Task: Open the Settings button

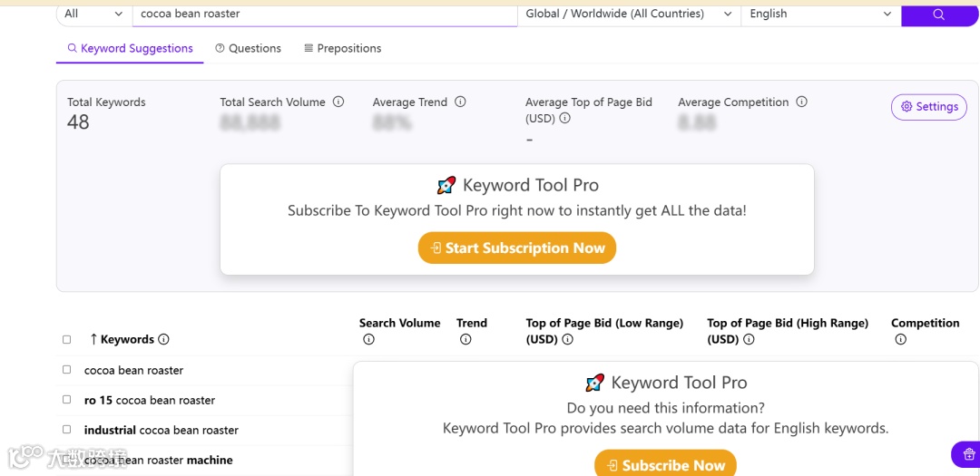Action: [x=928, y=107]
